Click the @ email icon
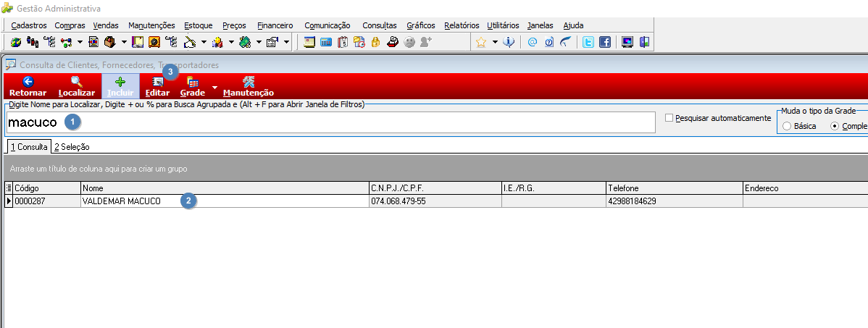The height and width of the screenshot is (328, 868). pyautogui.click(x=533, y=42)
